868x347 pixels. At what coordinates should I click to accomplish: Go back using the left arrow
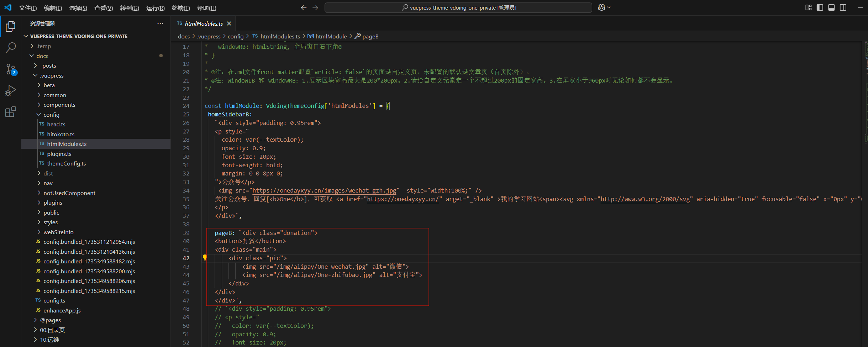(304, 7)
